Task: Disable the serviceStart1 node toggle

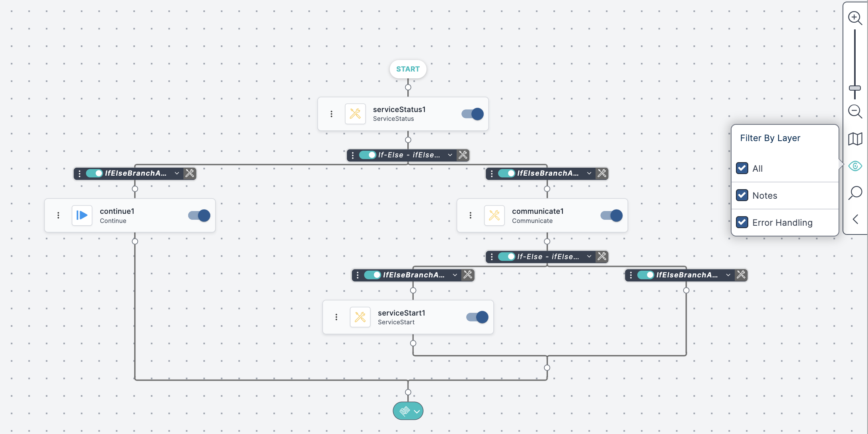Action: coord(477,317)
